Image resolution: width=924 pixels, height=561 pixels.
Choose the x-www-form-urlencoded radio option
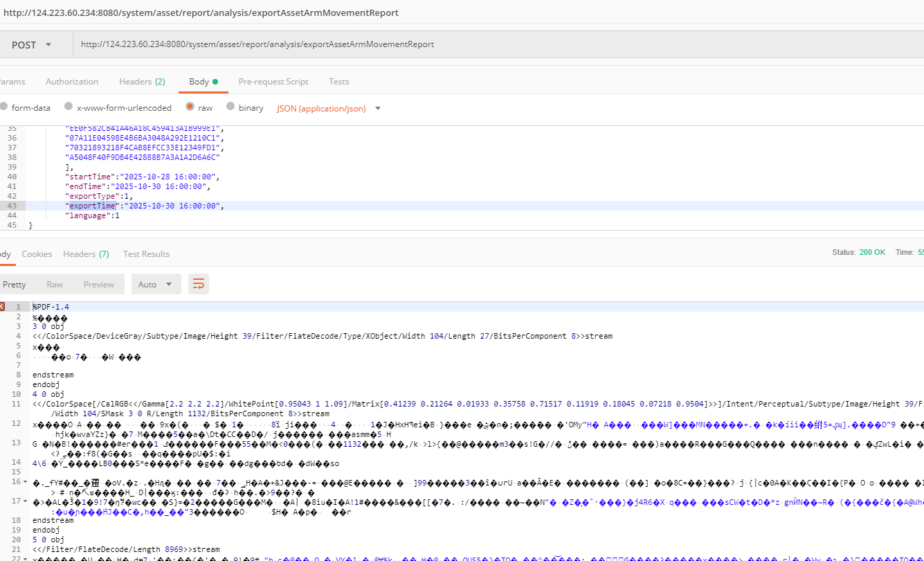69,108
